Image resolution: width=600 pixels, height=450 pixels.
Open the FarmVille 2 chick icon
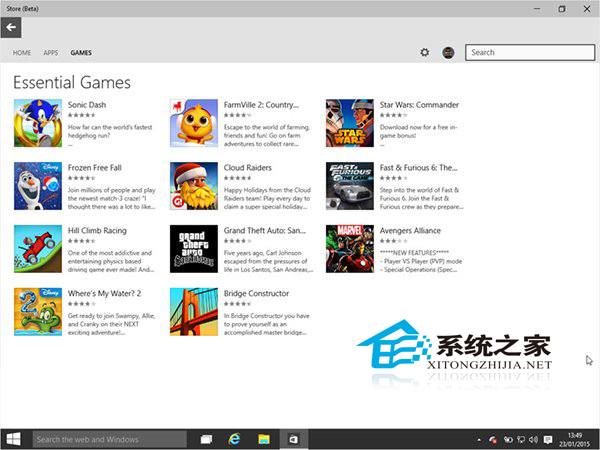(194, 123)
